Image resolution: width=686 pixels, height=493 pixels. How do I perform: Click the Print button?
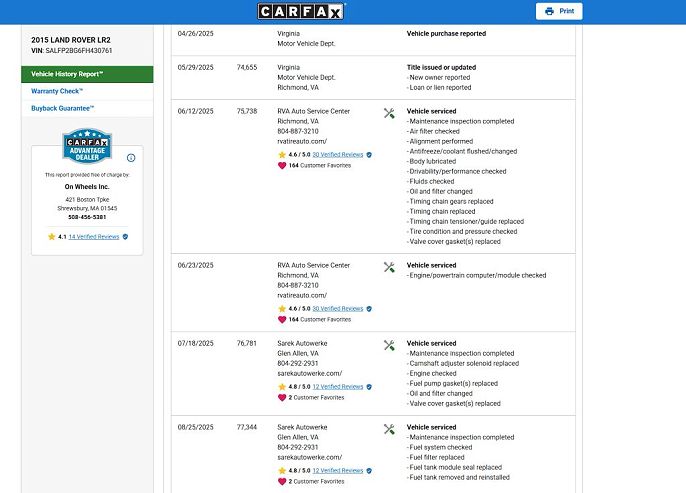(x=559, y=11)
